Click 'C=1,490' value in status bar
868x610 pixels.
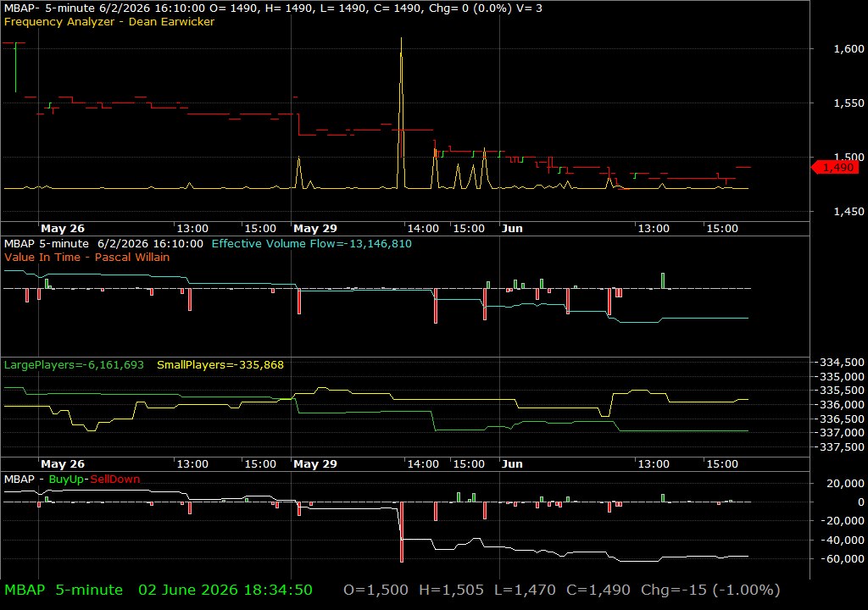click(x=598, y=590)
